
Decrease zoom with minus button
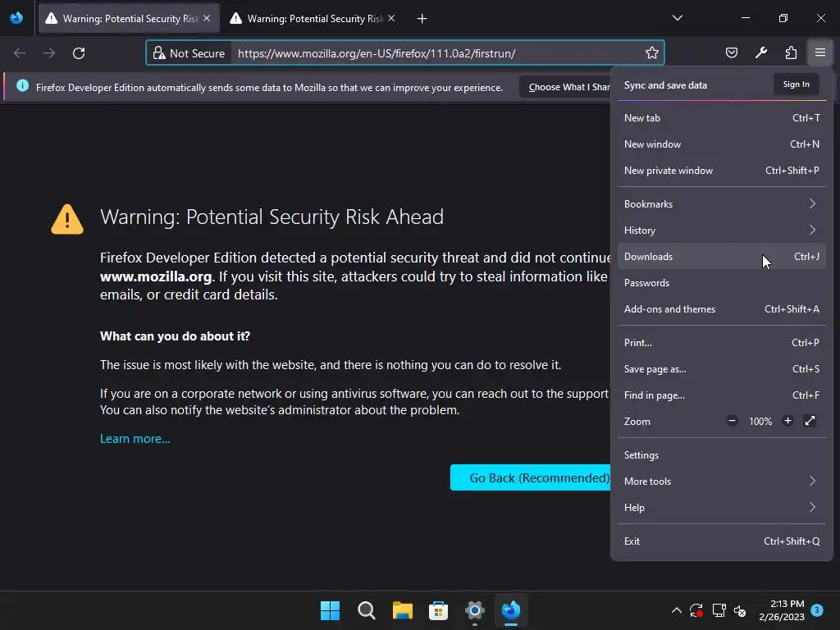click(732, 421)
